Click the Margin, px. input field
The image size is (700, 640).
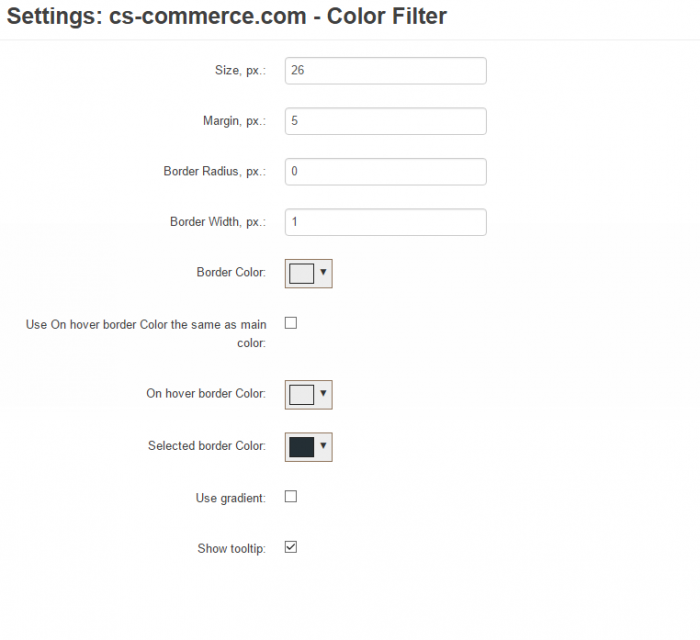coord(386,121)
